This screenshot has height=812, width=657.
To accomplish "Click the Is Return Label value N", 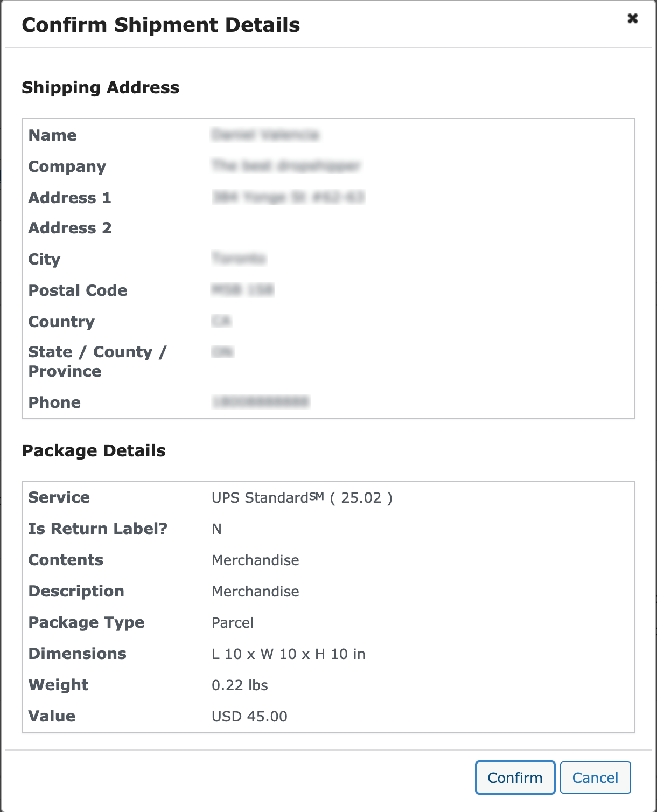I will [216, 529].
